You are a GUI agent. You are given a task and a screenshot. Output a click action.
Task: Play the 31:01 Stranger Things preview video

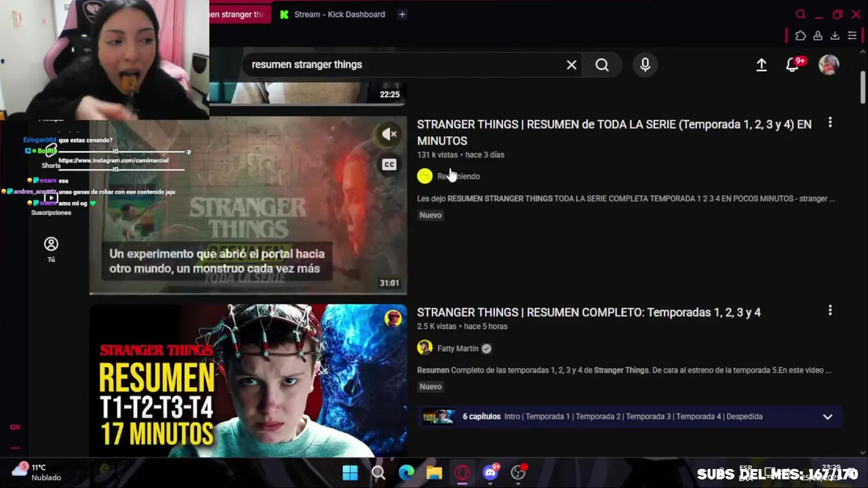click(248, 205)
